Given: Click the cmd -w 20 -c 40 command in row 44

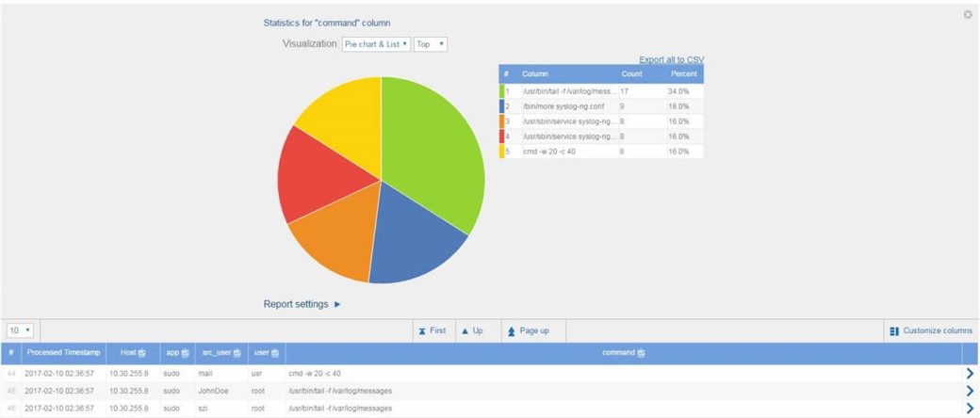Looking at the screenshot, I should pos(315,374).
